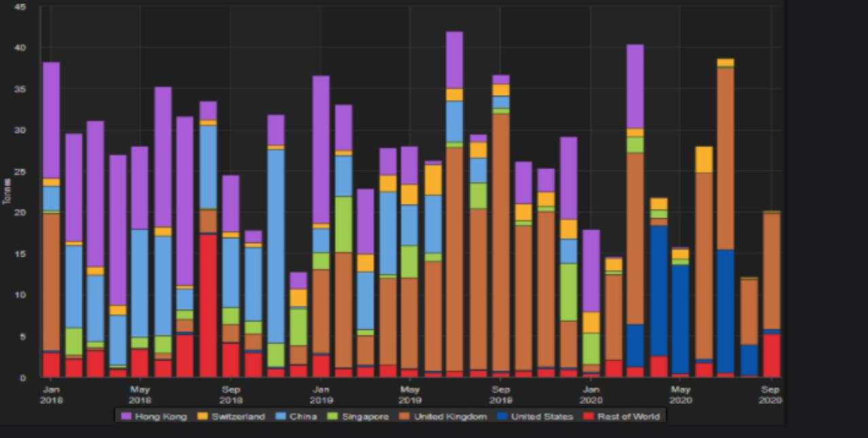
Task: Select Hong Kong segment of Jan 2018 bar
Action: click(52, 120)
